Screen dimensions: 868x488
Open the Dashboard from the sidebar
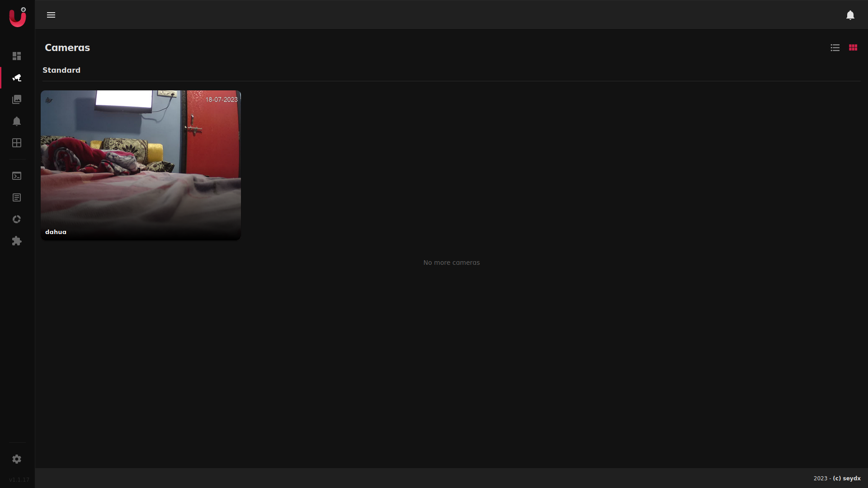pos(17,56)
